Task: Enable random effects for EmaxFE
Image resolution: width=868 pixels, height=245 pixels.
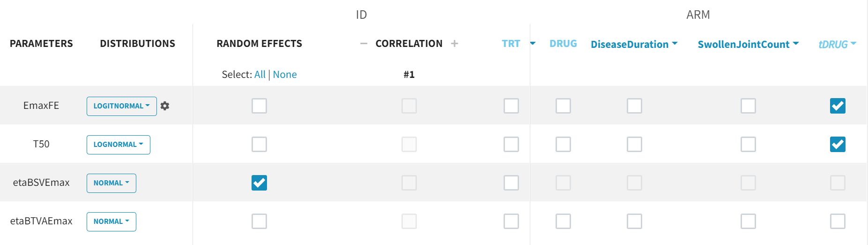Action: point(259,106)
